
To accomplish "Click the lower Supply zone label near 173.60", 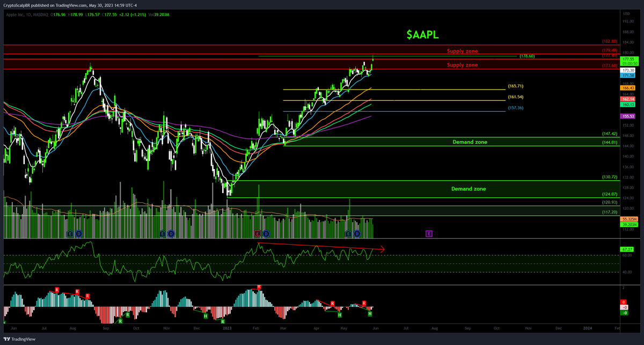I will pos(462,65).
